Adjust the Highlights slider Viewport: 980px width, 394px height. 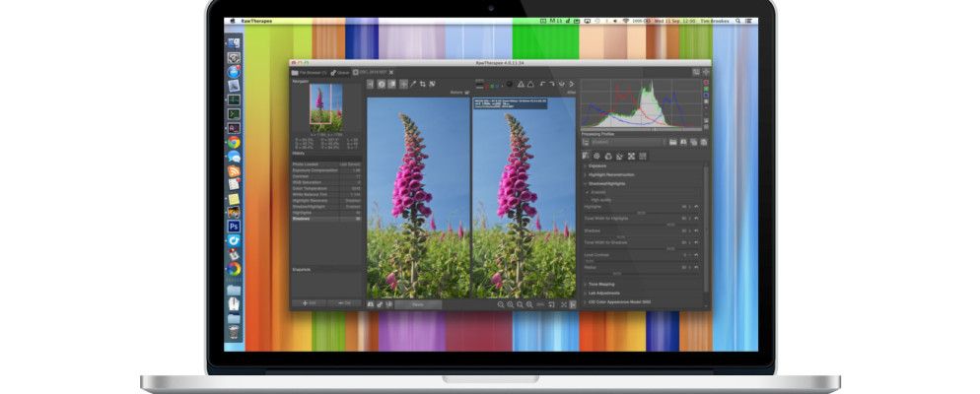641,213
